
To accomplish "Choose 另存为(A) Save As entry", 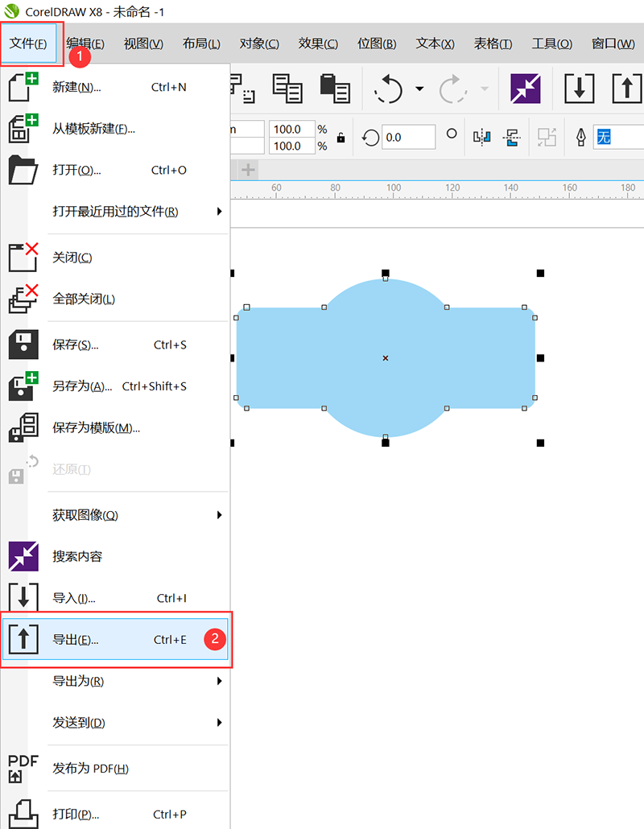I will [x=115, y=386].
